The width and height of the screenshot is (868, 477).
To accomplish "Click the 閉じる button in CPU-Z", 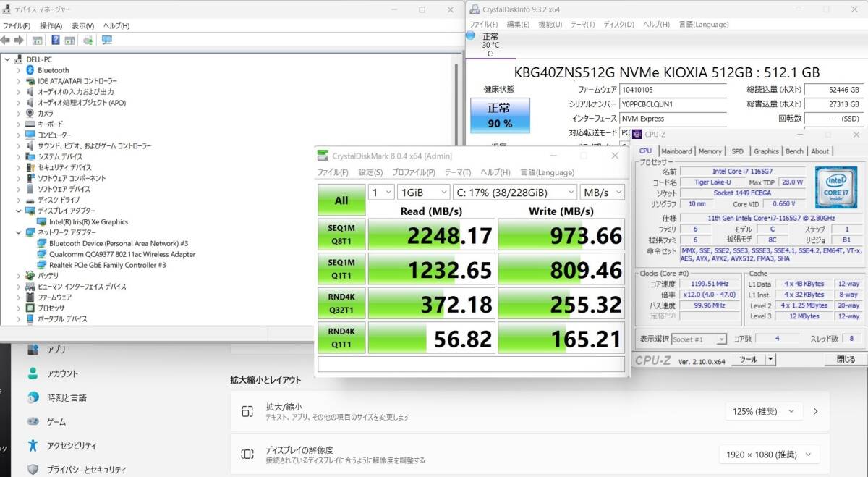I will 846,358.
